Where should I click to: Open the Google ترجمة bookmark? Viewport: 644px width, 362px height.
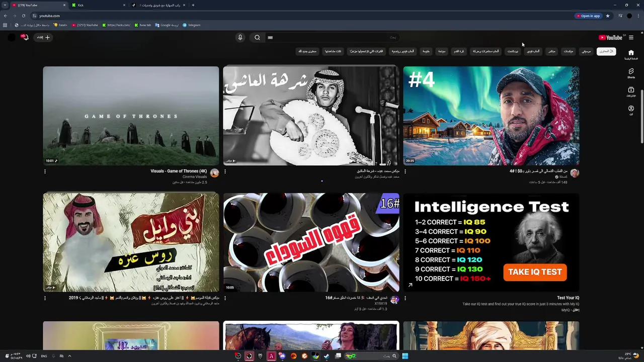[167, 25]
